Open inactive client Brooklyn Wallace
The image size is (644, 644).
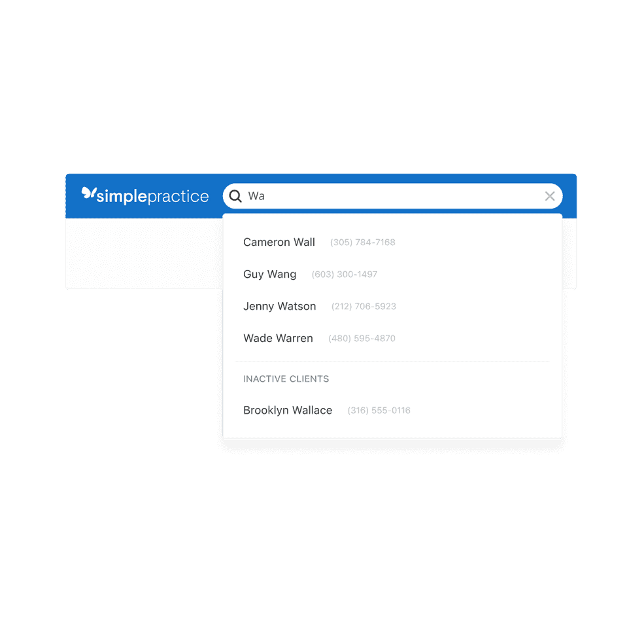coord(288,411)
